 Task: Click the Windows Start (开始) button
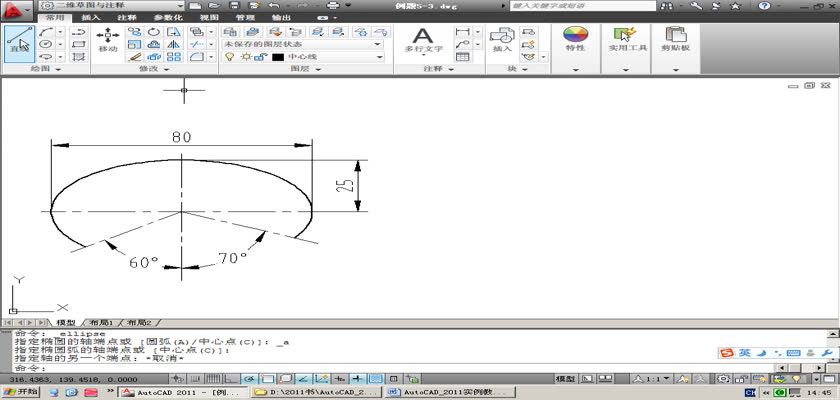[21, 393]
